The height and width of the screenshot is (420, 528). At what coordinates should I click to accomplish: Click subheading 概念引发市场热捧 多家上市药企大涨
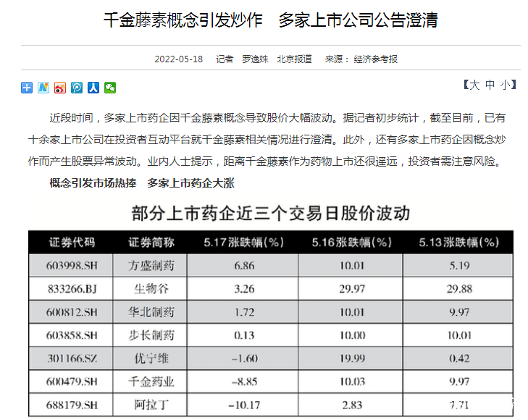tap(142, 183)
